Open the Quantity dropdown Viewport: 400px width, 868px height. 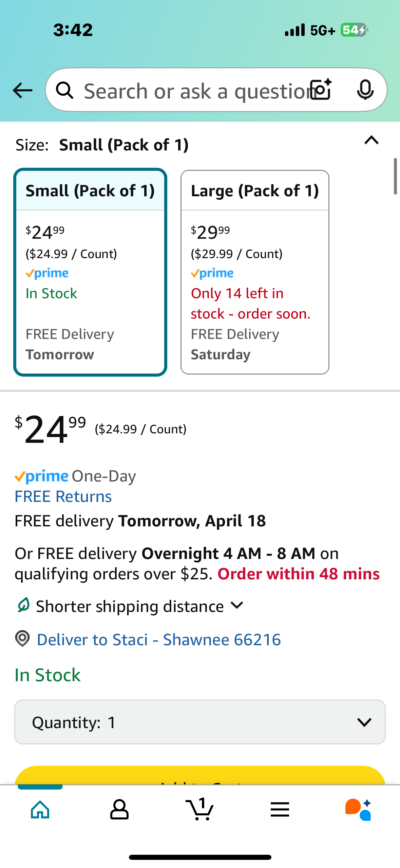(x=200, y=722)
